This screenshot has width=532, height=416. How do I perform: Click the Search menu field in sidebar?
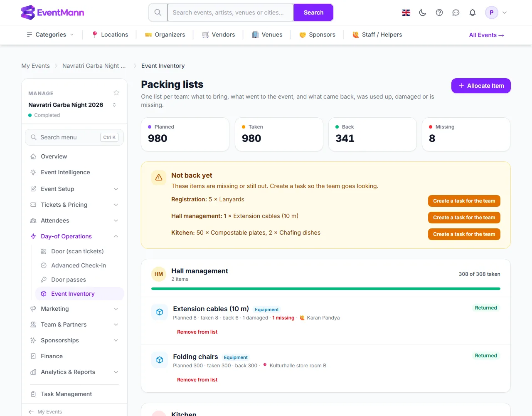point(74,137)
